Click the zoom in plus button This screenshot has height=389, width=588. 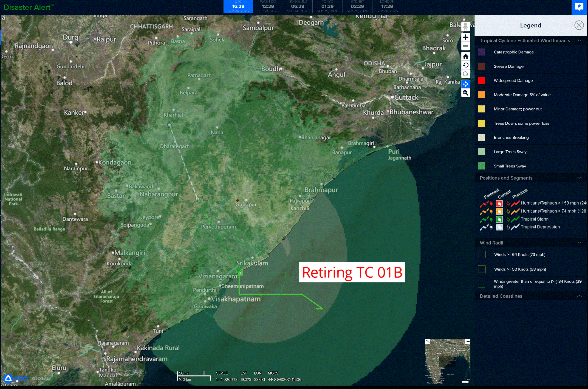[465, 37]
